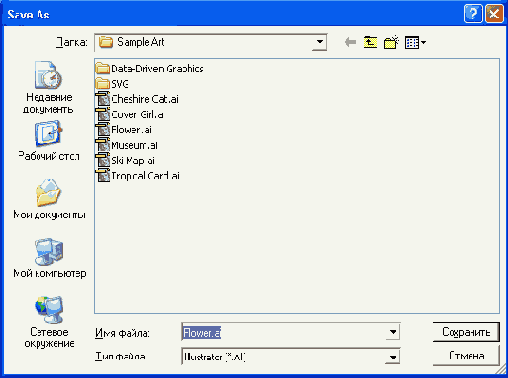This screenshot has width=508, height=378.
Task: Click the Отмена button
Action: 466,356
